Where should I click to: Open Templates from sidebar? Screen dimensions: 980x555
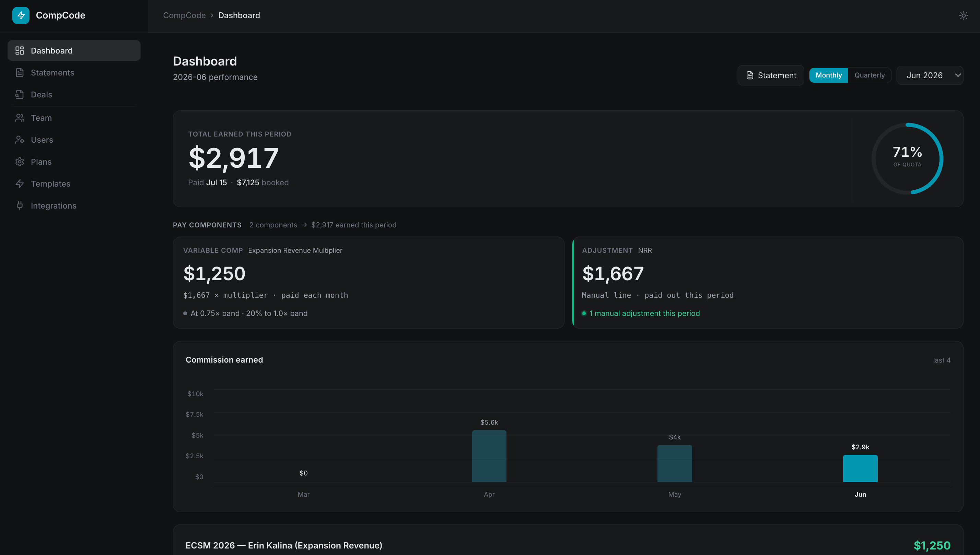[x=74, y=184]
